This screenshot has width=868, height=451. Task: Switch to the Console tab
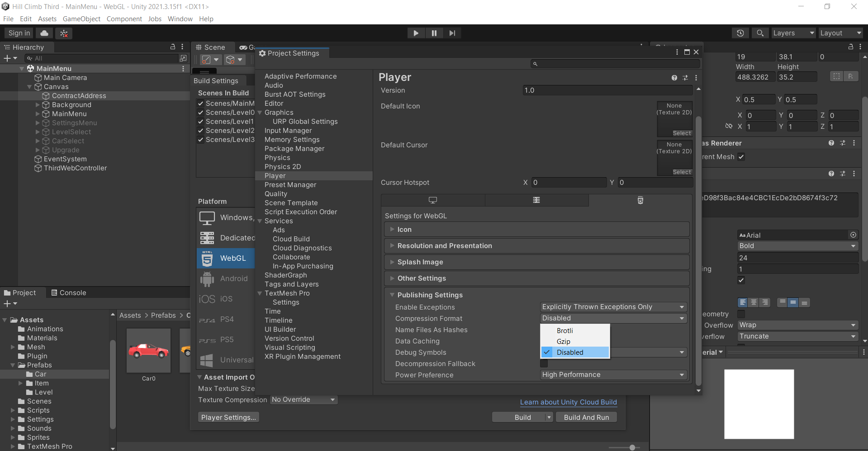(69, 293)
